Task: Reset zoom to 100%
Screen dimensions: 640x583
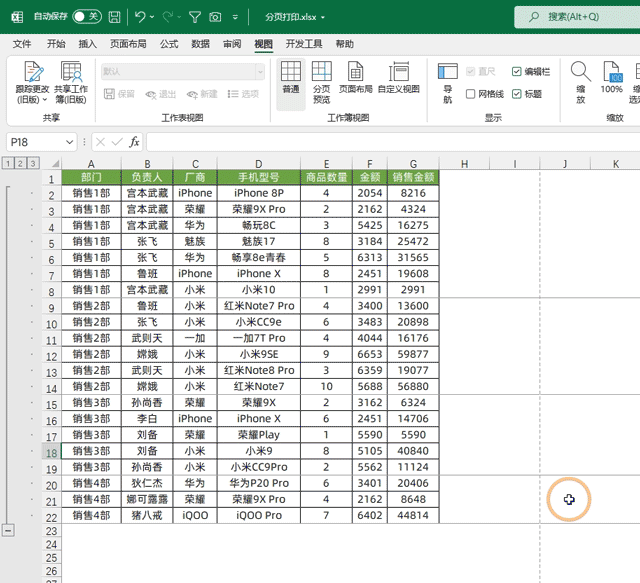Action: tap(611, 78)
